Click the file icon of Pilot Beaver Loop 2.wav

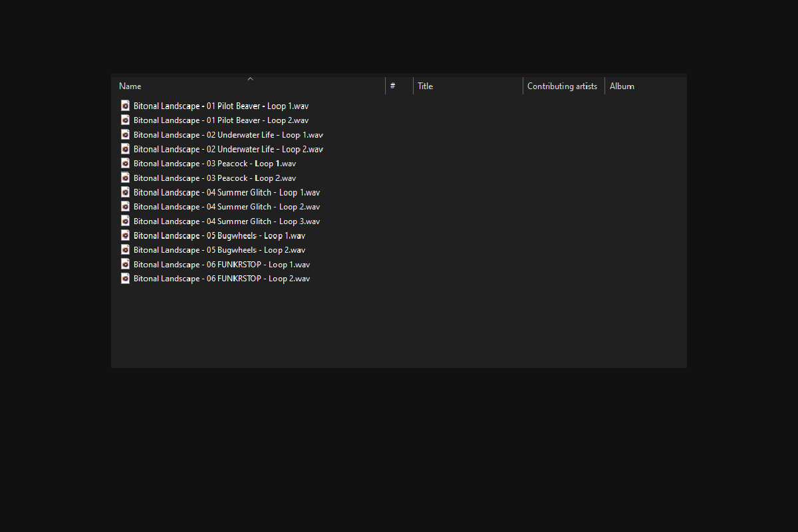point(125,120)
